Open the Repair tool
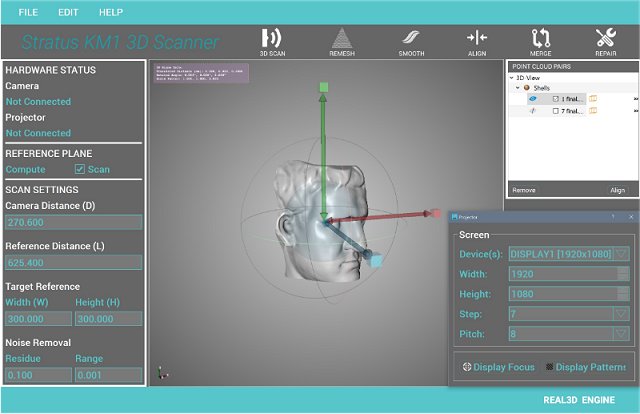Viewport: 640px width, 414px height. tap(606, 42)
